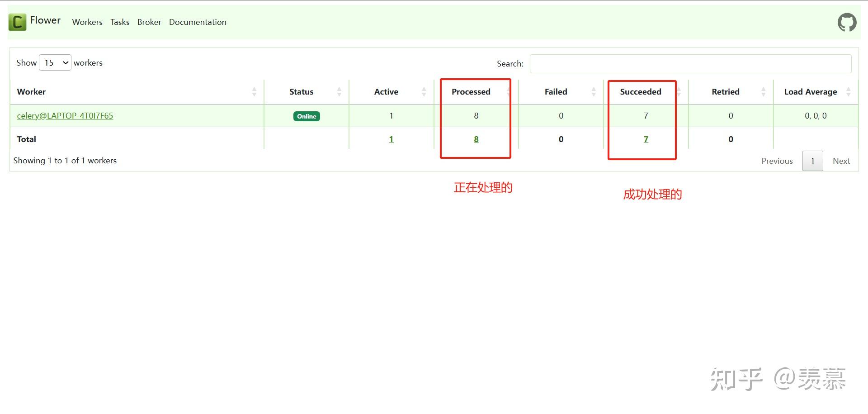Switch to the Tasks page
Viewport: 868px width, 414px height.
point(119,22)
